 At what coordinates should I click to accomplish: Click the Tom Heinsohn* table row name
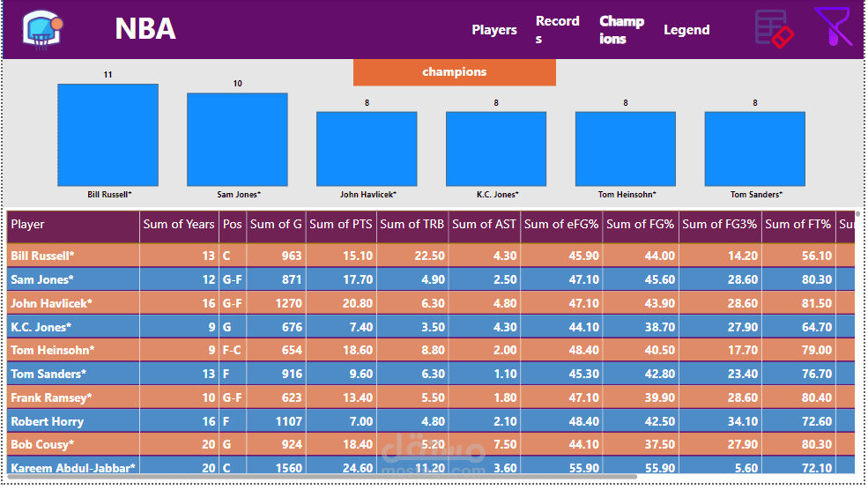[53, 351]
